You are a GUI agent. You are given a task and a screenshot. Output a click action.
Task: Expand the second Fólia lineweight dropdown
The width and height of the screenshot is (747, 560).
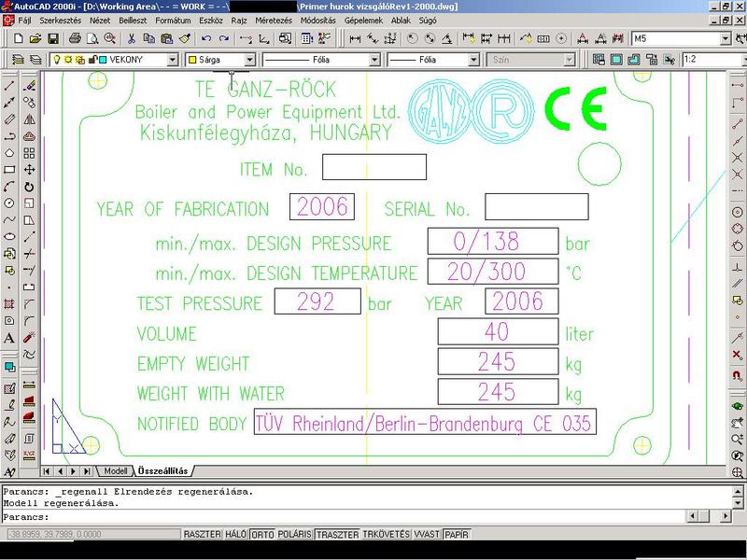(473, 60)
